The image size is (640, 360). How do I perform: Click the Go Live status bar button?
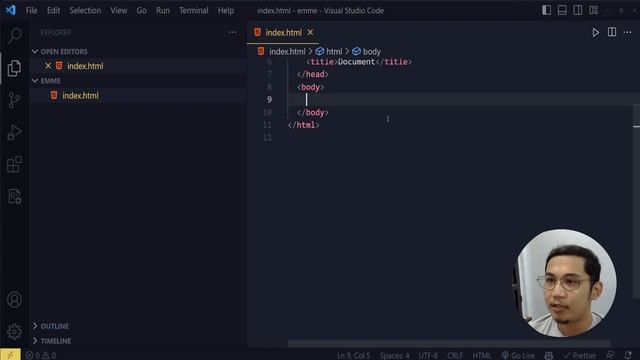tap(518, 356)
